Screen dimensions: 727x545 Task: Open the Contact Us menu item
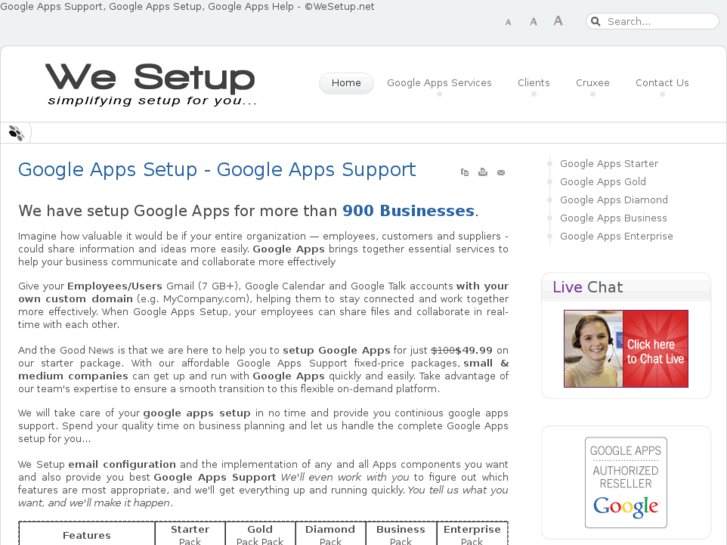coord(662,83)
